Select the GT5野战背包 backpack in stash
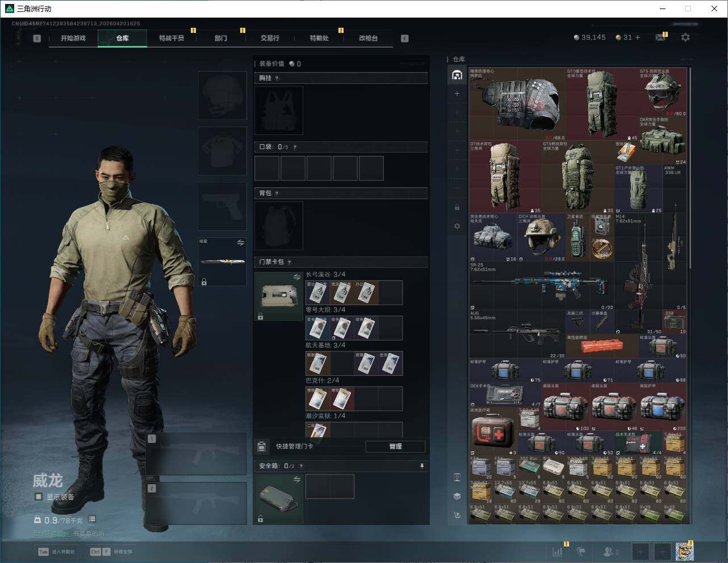Screen dimensions: 728x563 pyautogui.click(x=578, y=177)
